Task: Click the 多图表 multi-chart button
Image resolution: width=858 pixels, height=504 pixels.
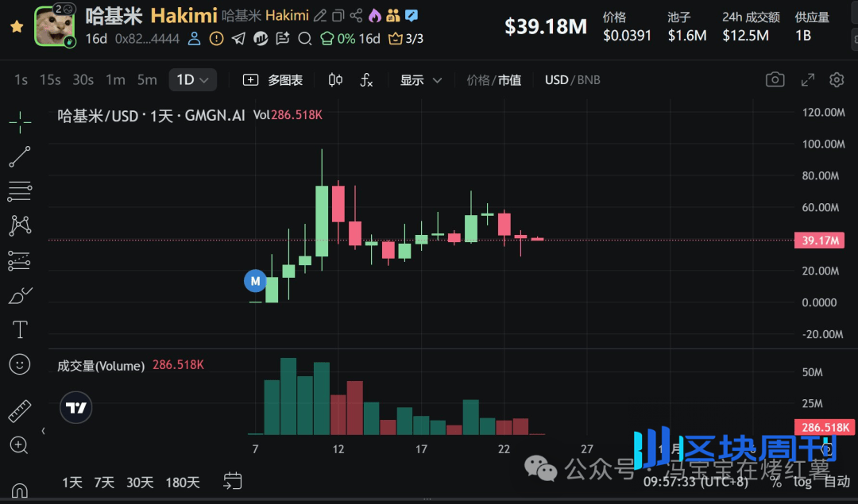Action: [x=272, y=80]
